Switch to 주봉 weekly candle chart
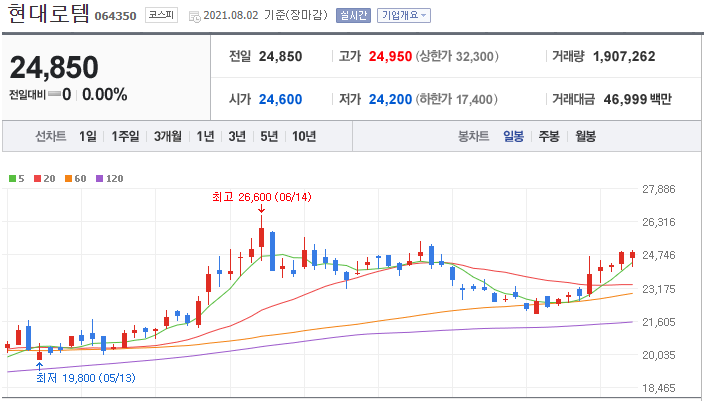Viewport: 704px width, 401px height. coord(549,136)
